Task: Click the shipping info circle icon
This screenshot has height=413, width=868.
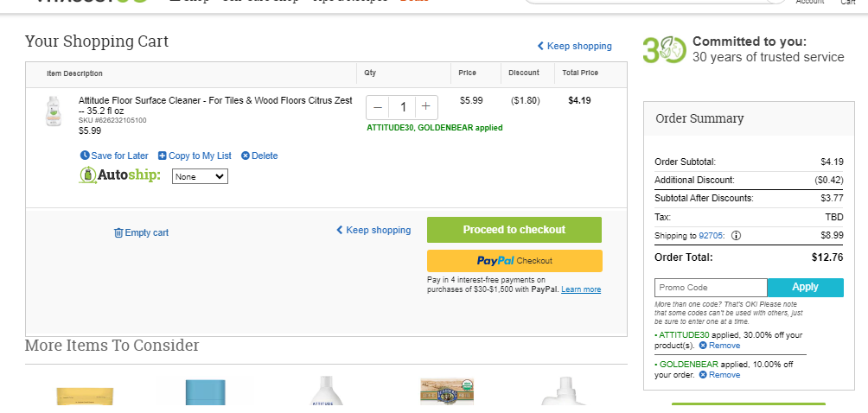Action: [736, 236]
